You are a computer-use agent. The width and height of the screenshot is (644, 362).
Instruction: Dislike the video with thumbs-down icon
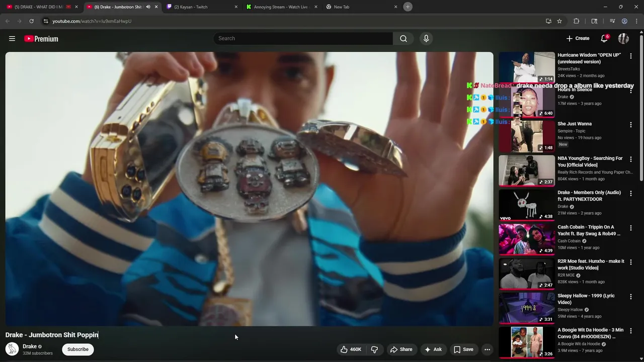pyautogui.click(x=374, y=349)
